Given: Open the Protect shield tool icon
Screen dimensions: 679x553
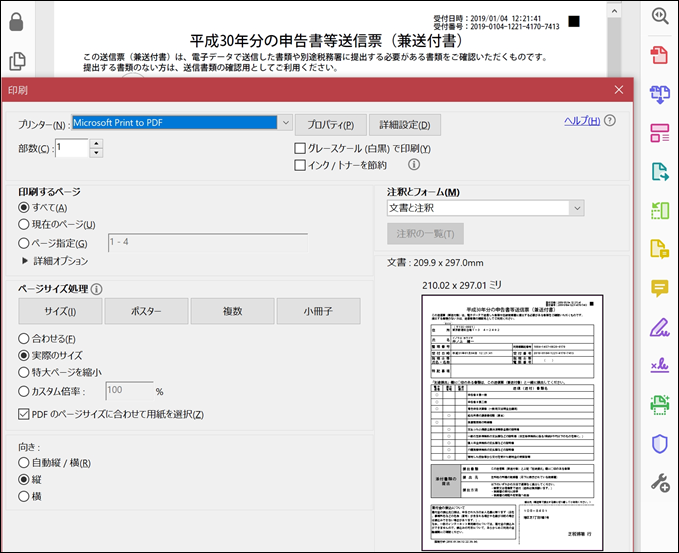Looking at the screenshot, I should tap(660, 444).
